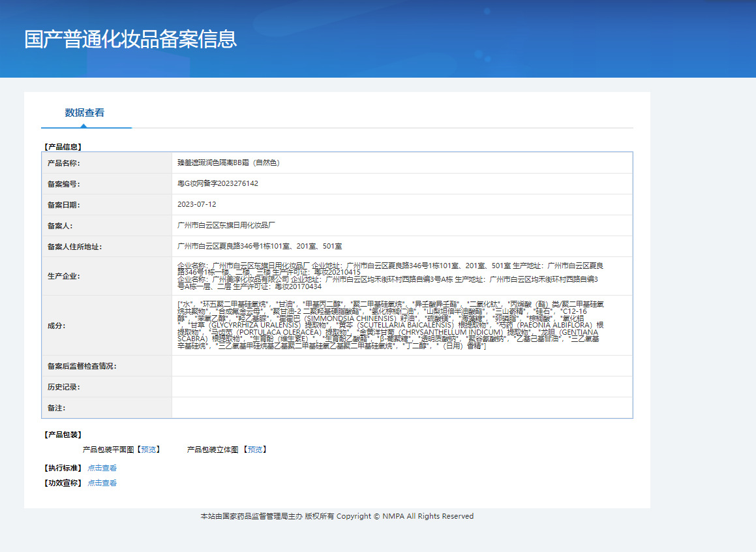The width and height of the screenshot is (756, 552).
Task: Select the filer name 广州市白云区东旗日用化妆品厂
Action: coord(226,225)
